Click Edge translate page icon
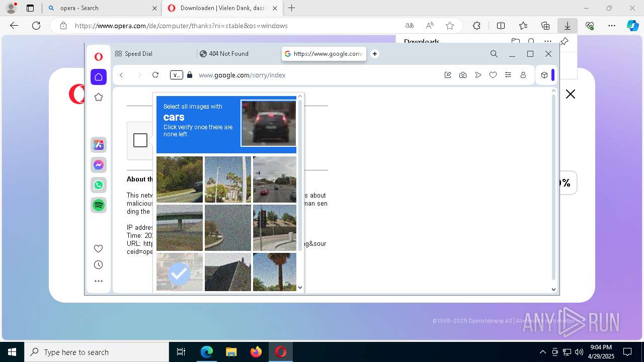644x362 pixels. (x=410, y=26)
